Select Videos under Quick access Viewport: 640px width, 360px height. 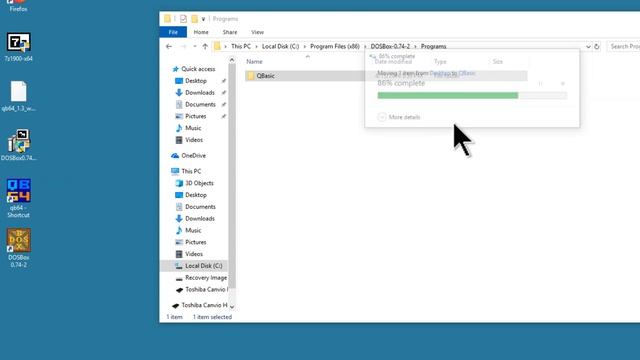coord(194,140)
